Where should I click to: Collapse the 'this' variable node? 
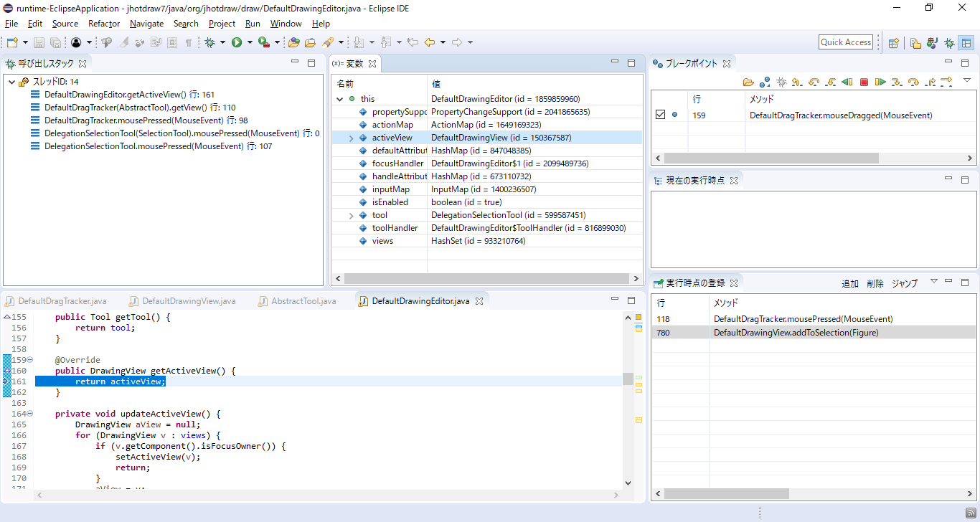click(339, 99)
